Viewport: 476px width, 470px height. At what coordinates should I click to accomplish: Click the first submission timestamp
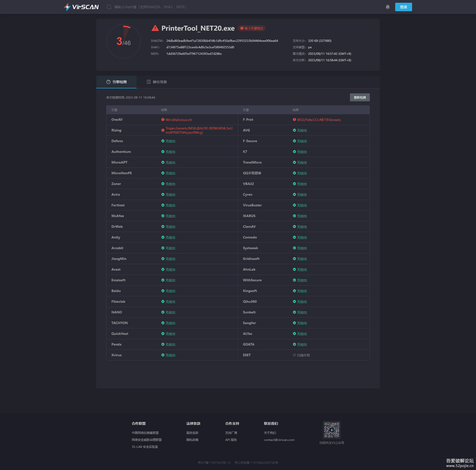pos(330,54)
